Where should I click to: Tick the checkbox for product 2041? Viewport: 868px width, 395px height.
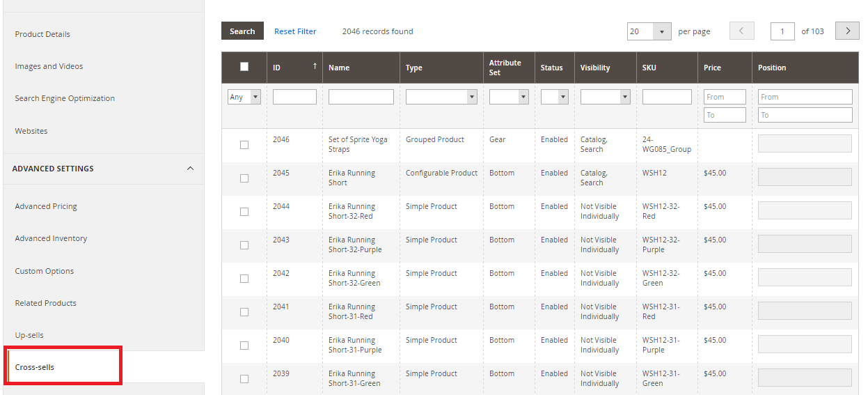pos(244,312)
